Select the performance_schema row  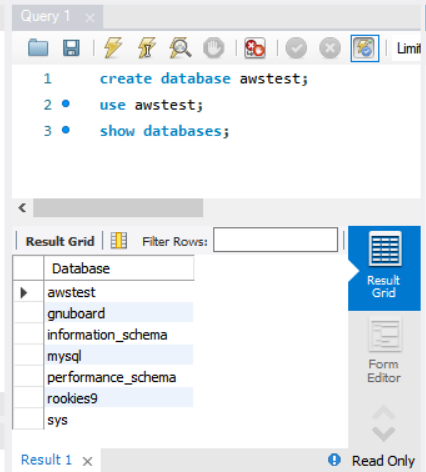tap(119, 377)
